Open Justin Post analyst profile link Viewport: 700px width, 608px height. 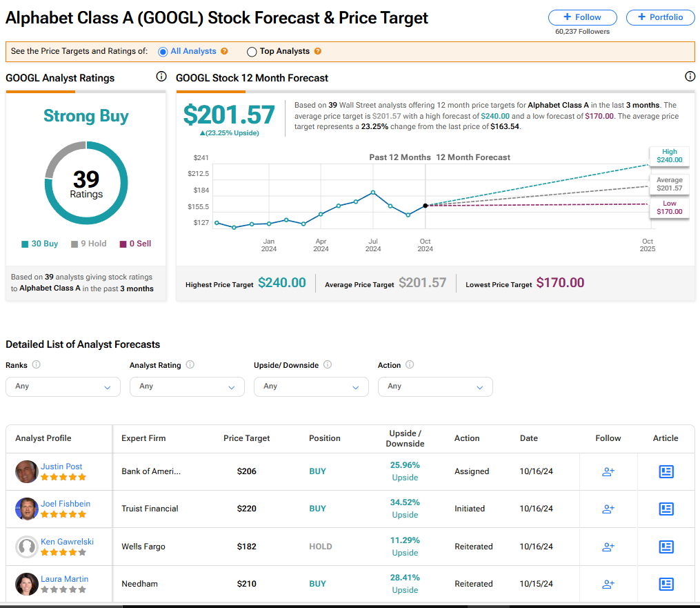click(61, 467)
